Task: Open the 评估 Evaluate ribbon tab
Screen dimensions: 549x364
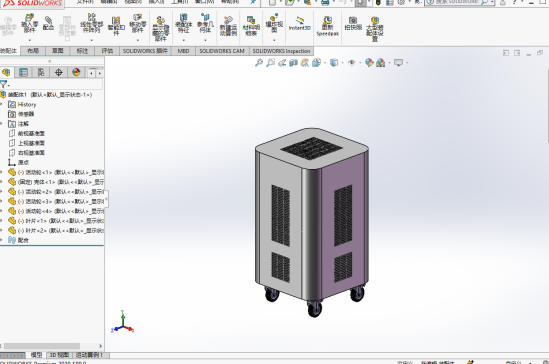Action: click(107, 51)
